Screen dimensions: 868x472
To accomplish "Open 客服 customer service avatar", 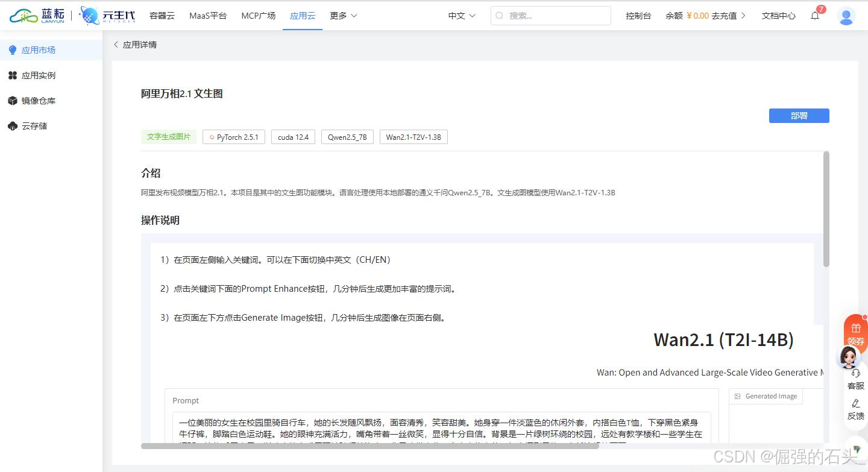I will click(850, 357).
